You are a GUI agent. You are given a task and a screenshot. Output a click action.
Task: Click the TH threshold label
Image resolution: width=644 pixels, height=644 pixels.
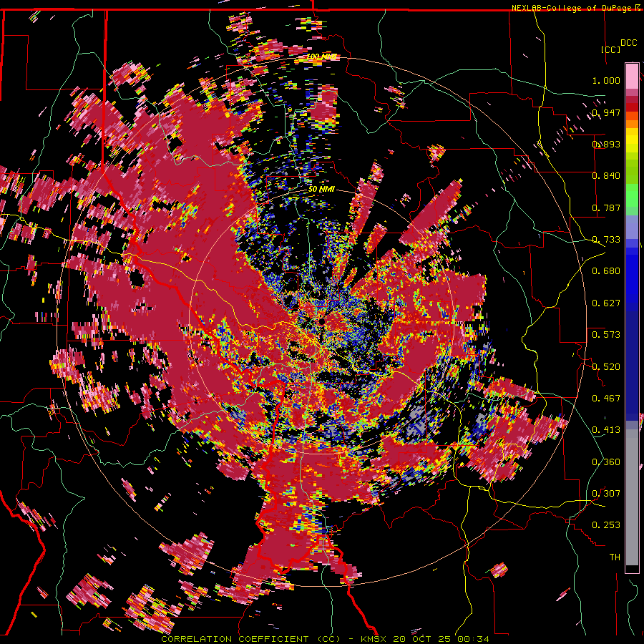point(615,557)
